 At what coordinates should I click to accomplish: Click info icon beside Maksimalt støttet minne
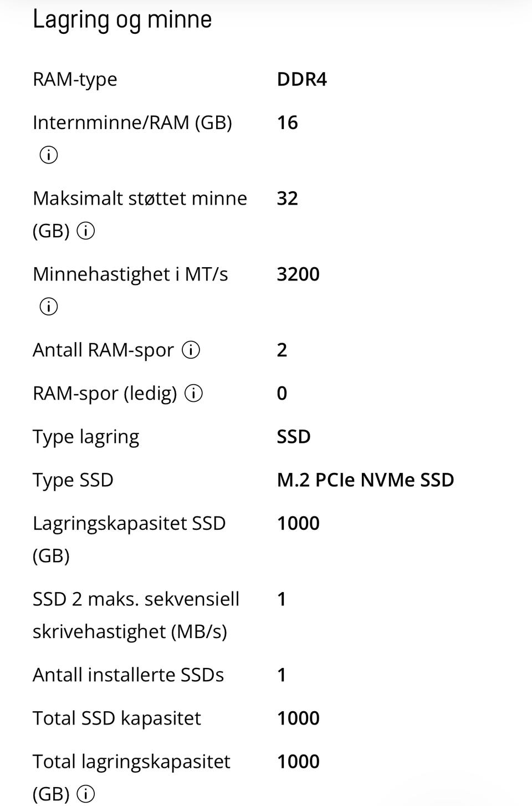(x=86, y=231)
